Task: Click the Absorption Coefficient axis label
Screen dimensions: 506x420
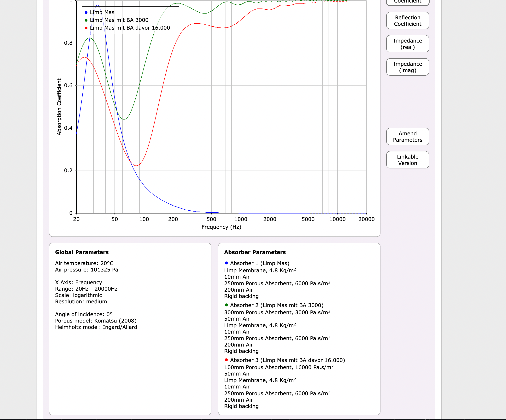Action: click(59, 107)
